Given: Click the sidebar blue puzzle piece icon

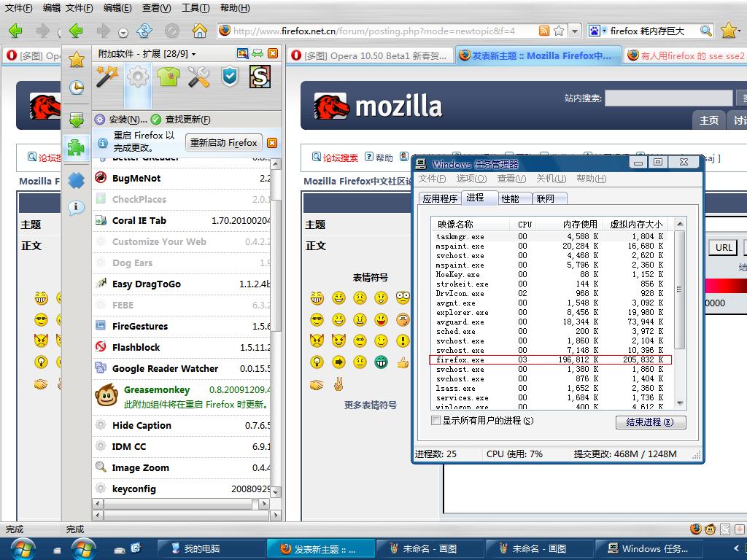Looking at the screenshot, I should pos(76,180).
